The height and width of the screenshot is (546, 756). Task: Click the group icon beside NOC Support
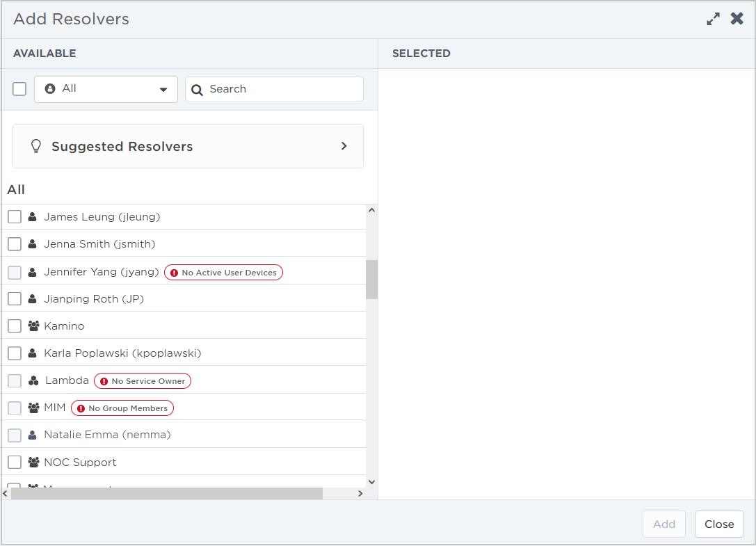pos(33,463)
